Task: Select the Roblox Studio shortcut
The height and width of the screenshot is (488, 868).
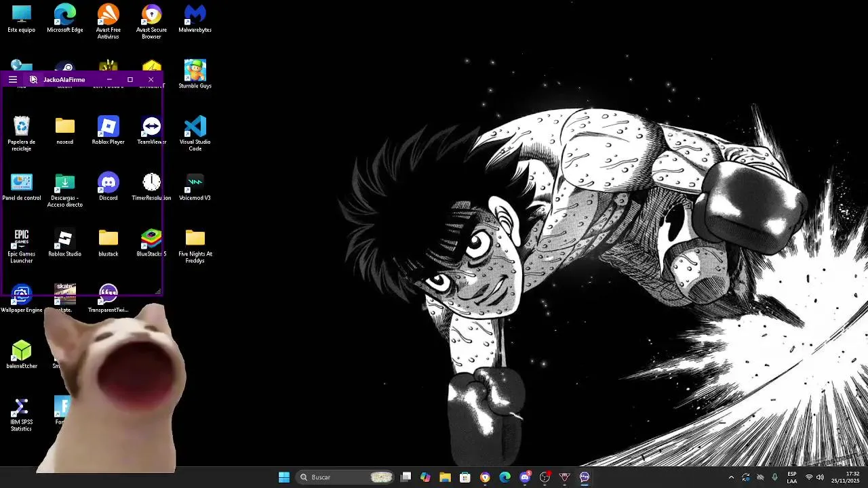Action: 65,243
